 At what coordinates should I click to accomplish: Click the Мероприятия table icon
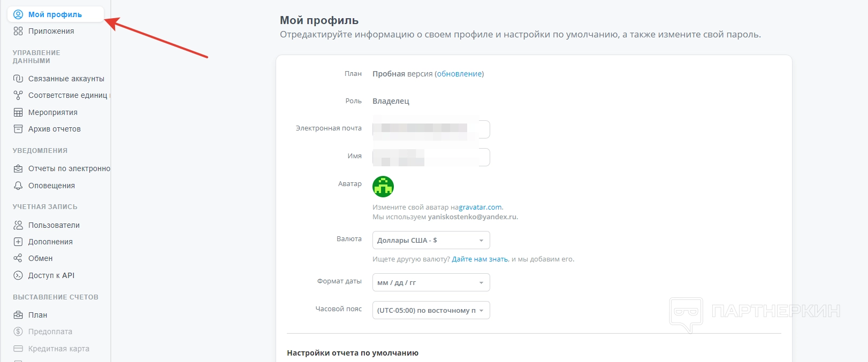[18, 112]
